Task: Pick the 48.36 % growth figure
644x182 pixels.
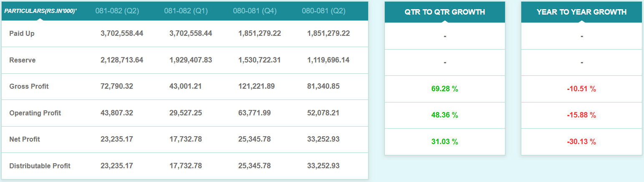Action: pyautogui.click(x=444, y=115)
